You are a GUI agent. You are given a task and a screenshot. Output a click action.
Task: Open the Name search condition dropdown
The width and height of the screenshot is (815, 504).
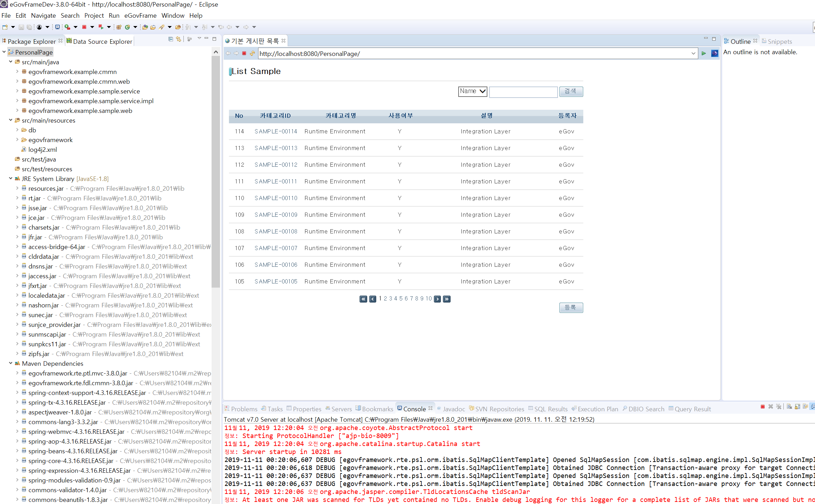coord(472,91)
